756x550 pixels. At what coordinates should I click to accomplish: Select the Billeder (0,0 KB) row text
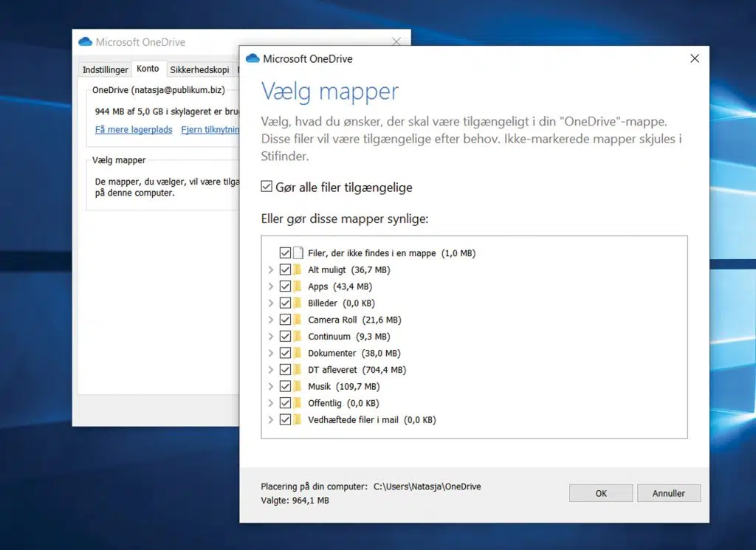click(341, 303)
